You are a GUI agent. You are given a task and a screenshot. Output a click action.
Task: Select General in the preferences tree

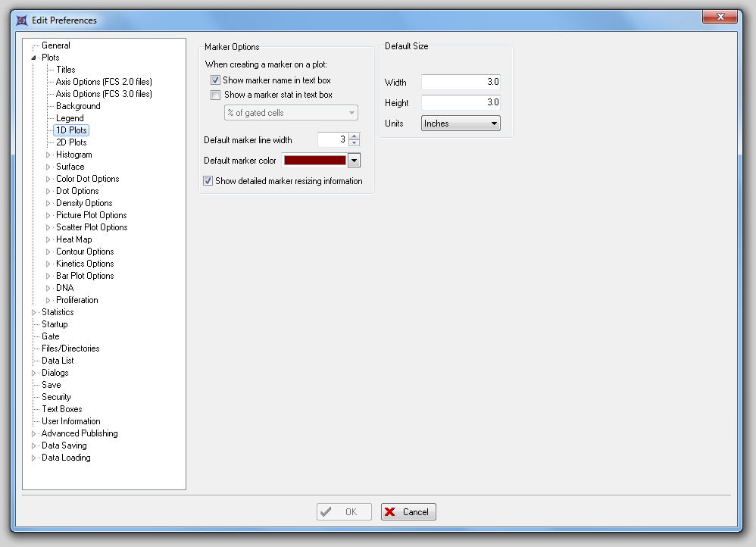tap(56, 45)
